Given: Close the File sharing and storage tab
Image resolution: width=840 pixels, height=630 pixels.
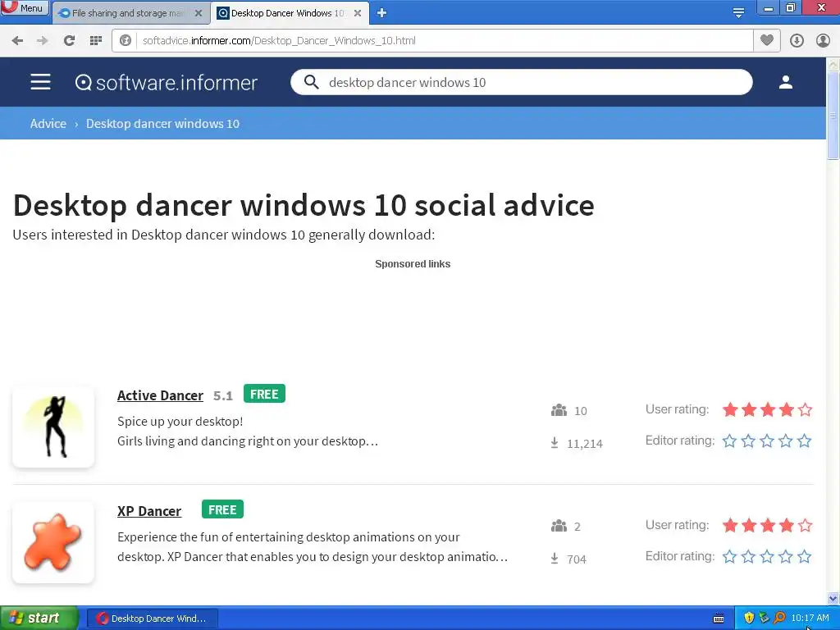Looking at the screenshot, I should click(199, 13).
